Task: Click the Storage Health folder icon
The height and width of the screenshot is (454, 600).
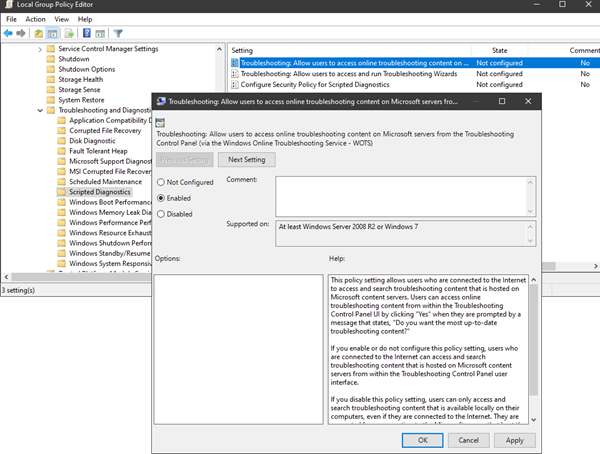Action: click(51, 79)
